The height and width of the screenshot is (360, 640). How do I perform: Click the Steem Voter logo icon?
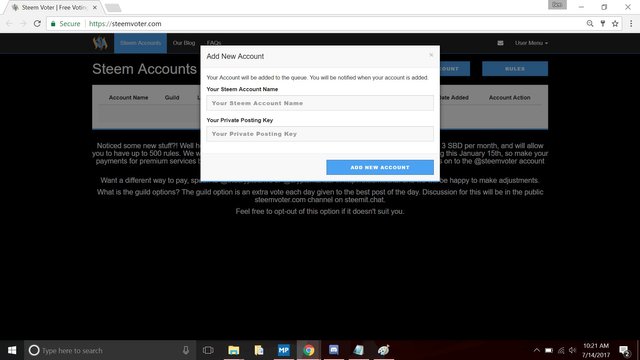tap(100, 43)
